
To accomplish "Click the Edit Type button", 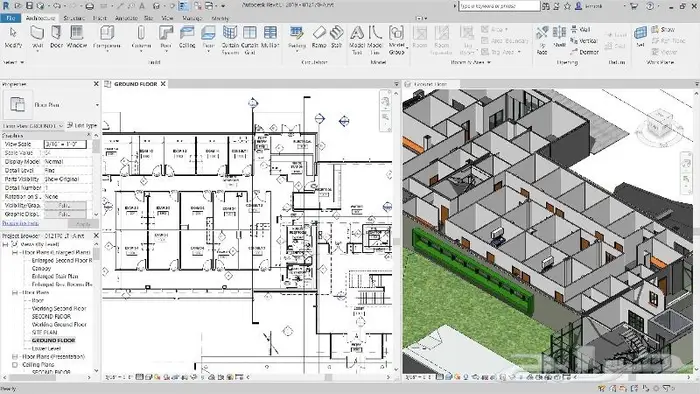I will point(82,125).
